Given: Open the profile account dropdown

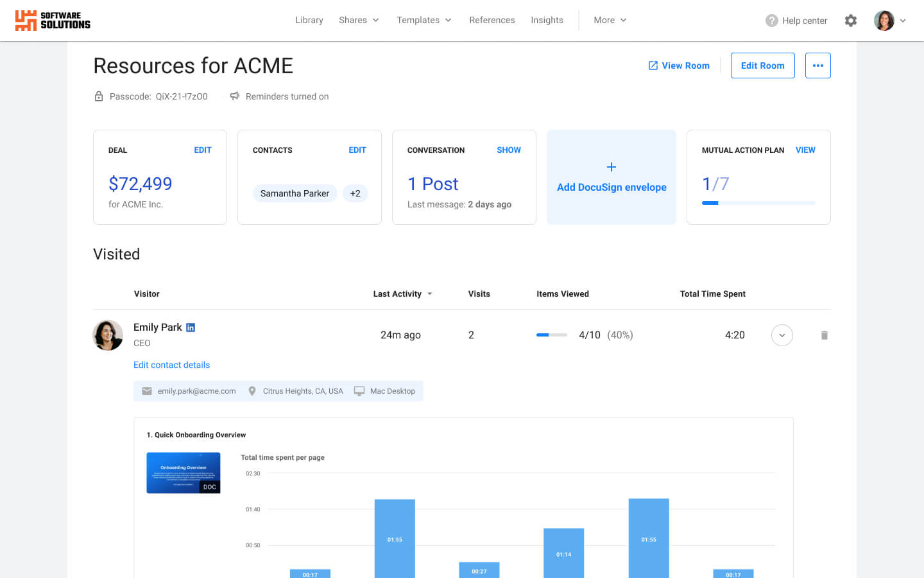Looking at the screenshot, I should coord(889,20).
